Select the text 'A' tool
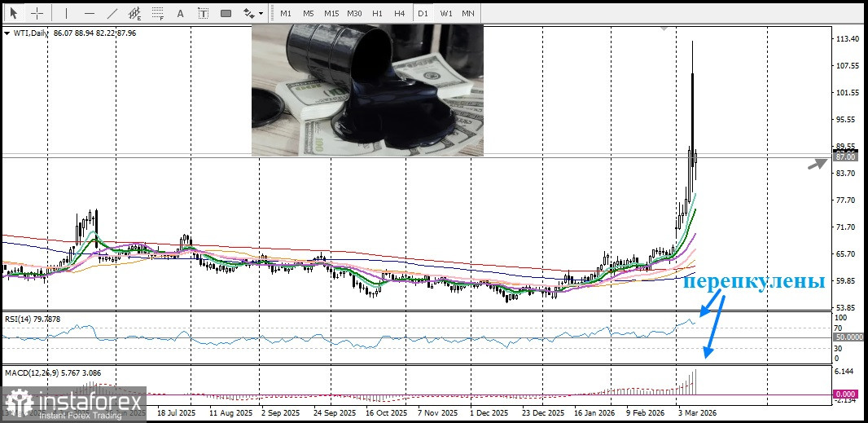Image resolution: width=868 pixels, height=423 pixels. tap(180, 13)
